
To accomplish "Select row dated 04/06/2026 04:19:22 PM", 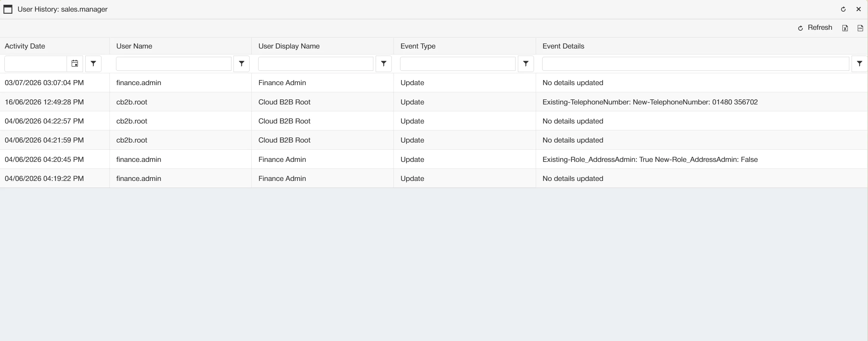I will (x=434, y=179).
